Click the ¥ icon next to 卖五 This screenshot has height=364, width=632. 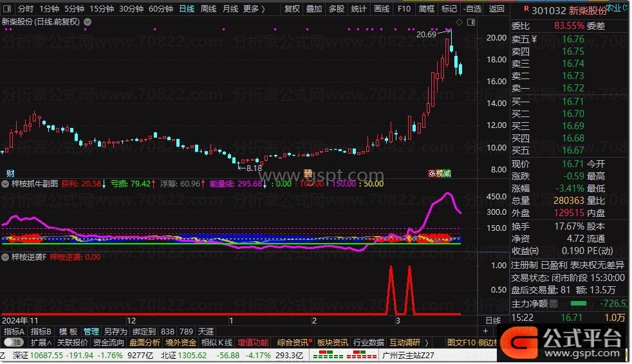[534, 39]
